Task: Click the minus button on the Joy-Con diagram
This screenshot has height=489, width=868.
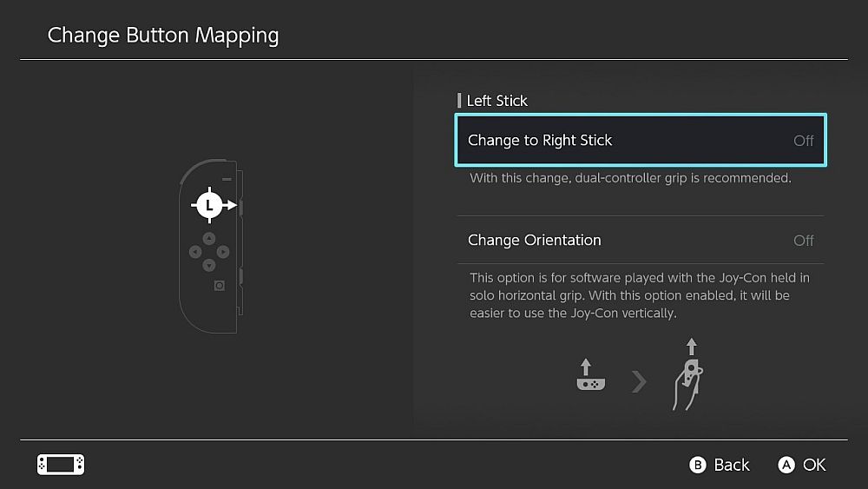Action: (227, 180)
